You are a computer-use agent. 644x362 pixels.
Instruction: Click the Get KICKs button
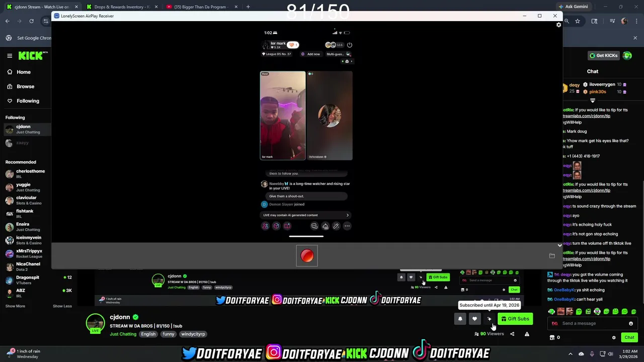coord(603,55)
